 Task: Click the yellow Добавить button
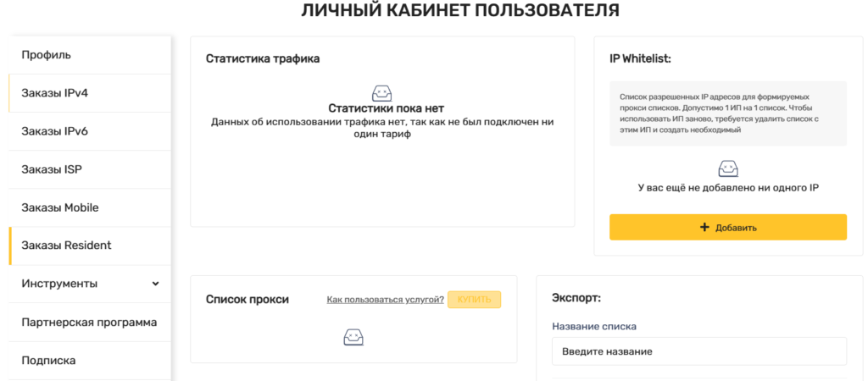(x=728, y=227)
